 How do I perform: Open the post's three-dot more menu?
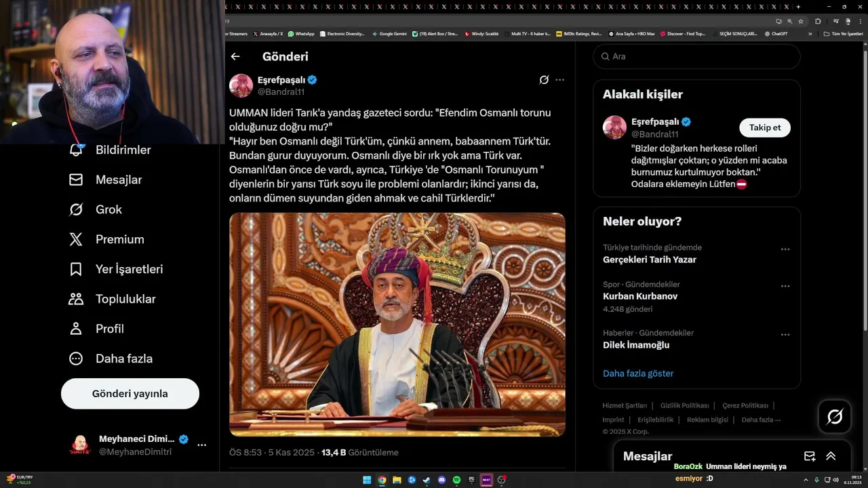tap(559, 80)
